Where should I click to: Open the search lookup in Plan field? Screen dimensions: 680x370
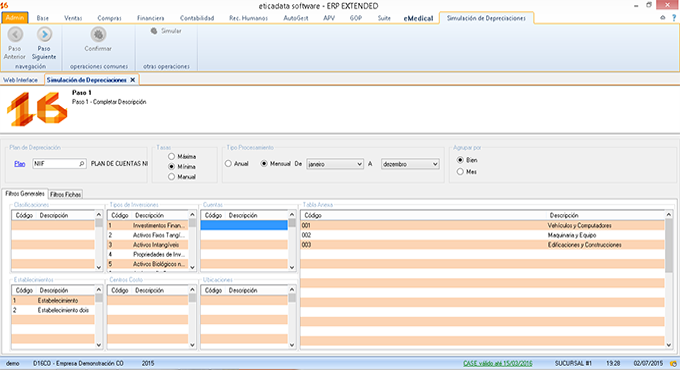click(82, 164)
